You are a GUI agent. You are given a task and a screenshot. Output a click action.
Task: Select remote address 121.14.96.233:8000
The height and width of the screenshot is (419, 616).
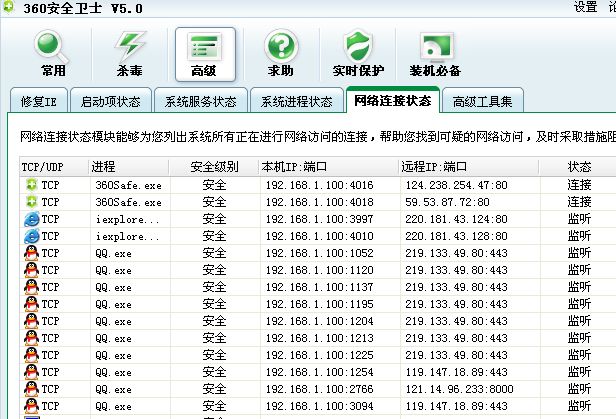pyautogui.click(x=459, y=389)
